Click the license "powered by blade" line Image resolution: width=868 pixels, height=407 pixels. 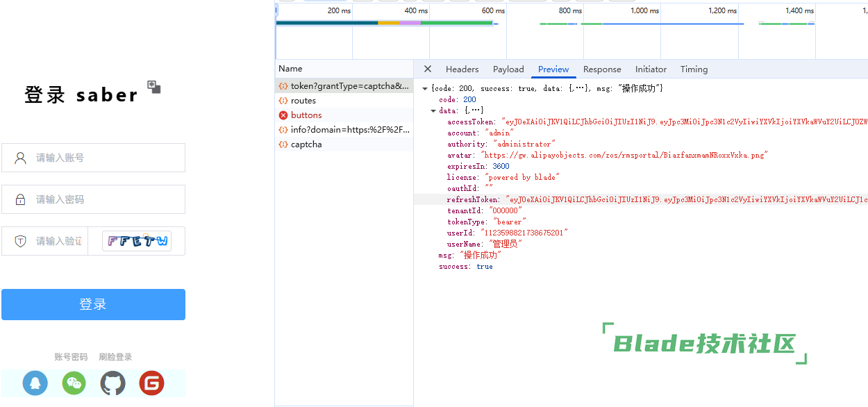pyautogui.click(x=503, y=177)
